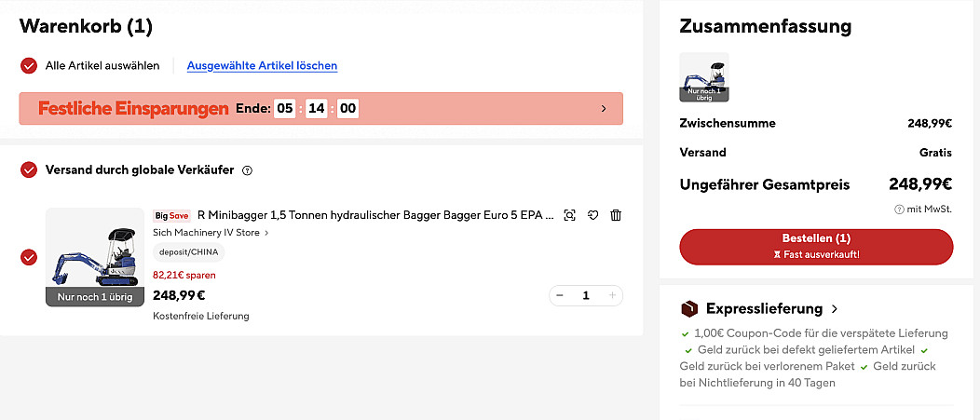Click the help icon beside Versand durch globale Verkäufer
The width and height of the screenshot is (980, 420).
click(247, 170)
